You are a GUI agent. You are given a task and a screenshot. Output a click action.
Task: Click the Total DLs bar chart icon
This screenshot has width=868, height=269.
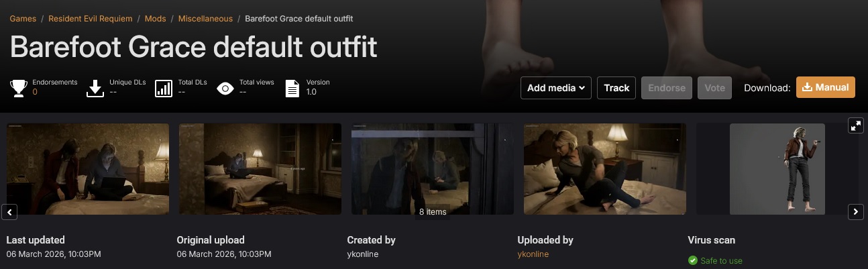(x=163, y=88)
